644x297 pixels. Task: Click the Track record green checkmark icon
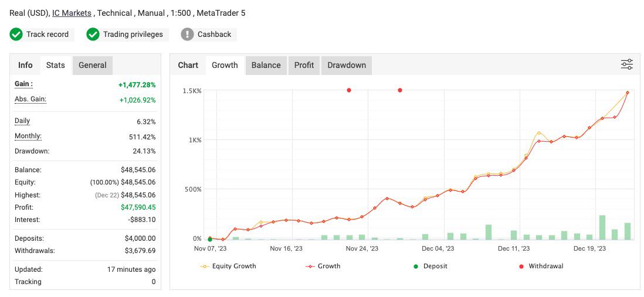pos(16,35)
